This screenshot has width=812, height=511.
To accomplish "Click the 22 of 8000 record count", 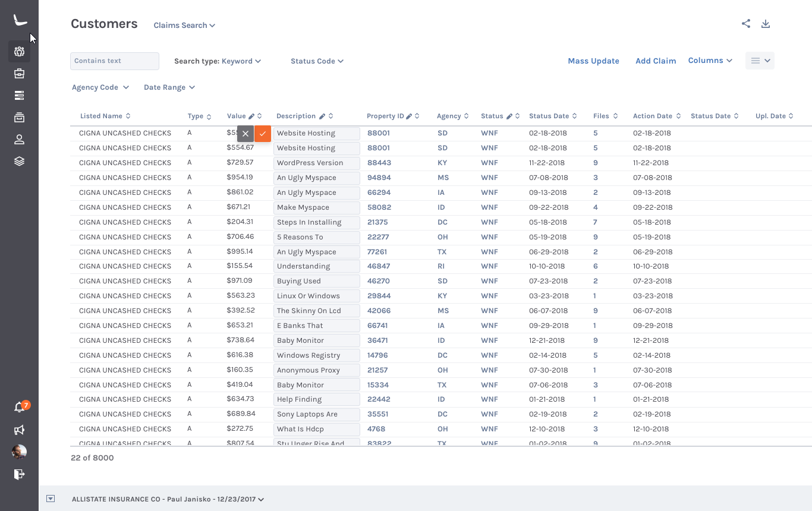I will coord(92,458).
